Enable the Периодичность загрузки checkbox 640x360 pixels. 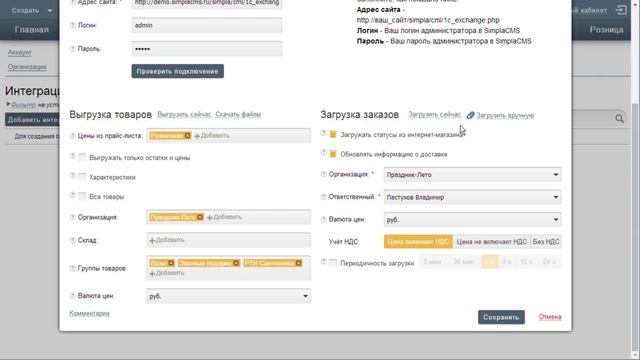pyautogui.click(x=333, y=263)
